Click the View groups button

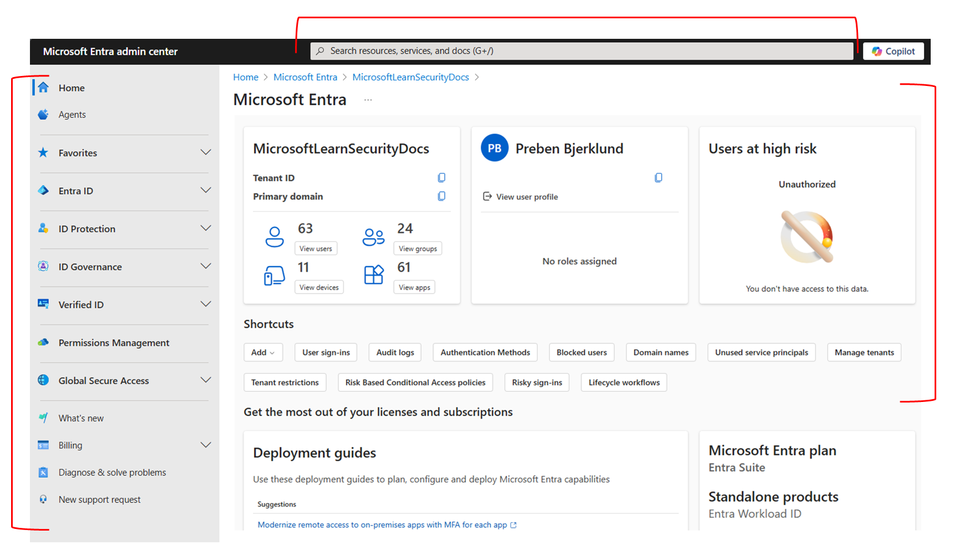[x=418, y=248]
